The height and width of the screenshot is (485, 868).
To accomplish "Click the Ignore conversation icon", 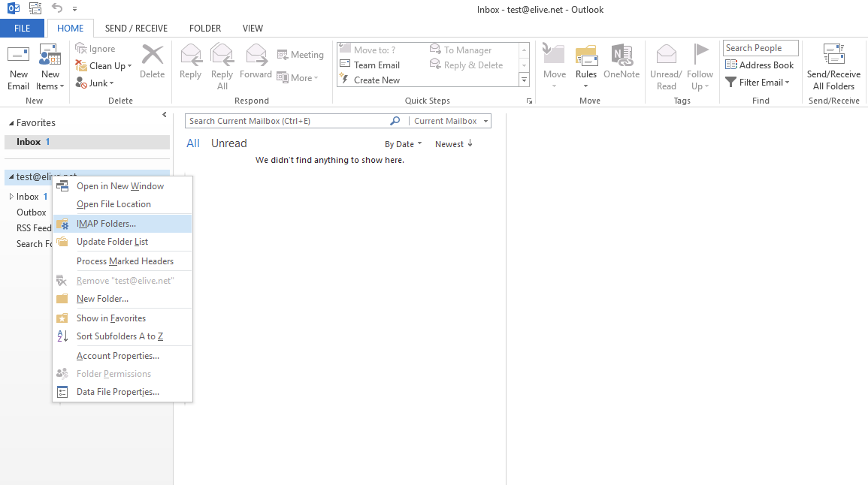I will pos(81,49).
